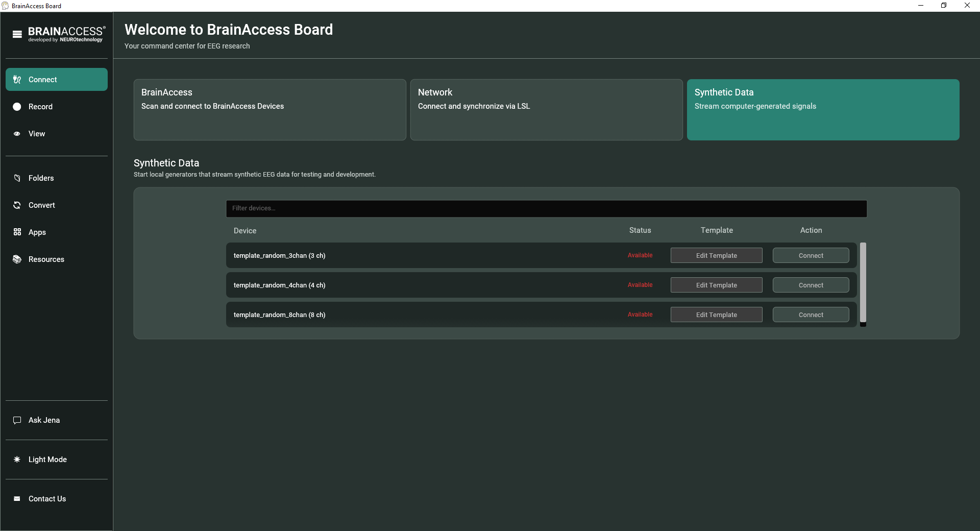The image size is (980, 531).
Task: Select the BrainAccess devices card
Action: click(x=270, y=110)
